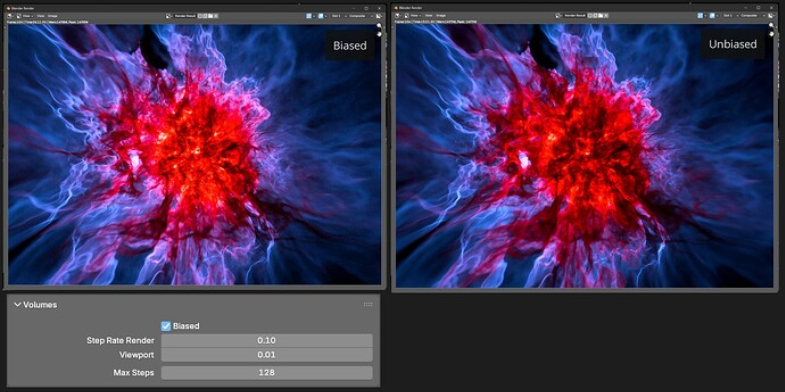Image resolution: width=785 pixels, height=392 pixels.
Task: Click the Step Rate Render value field
Action: (x=267, y=340)
